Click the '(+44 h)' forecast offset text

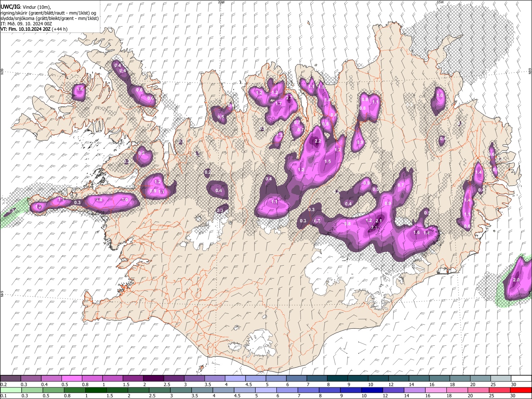[x=60, y=29]
